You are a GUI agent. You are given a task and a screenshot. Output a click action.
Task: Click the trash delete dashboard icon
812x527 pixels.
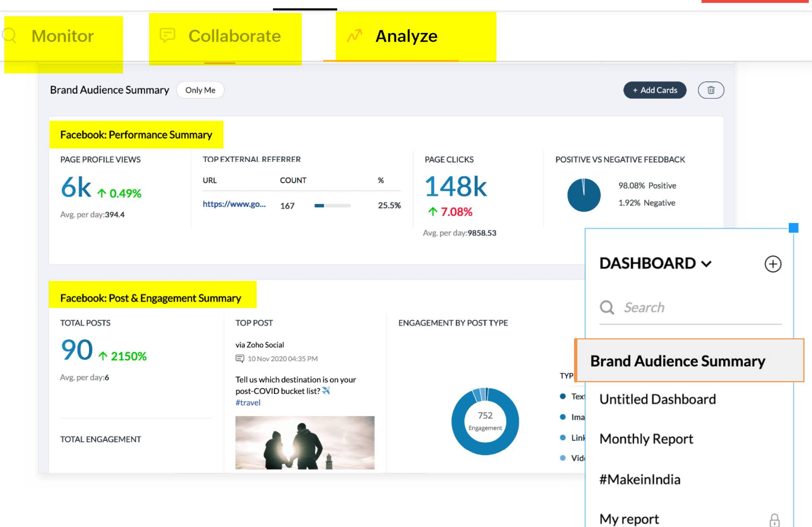711,90
